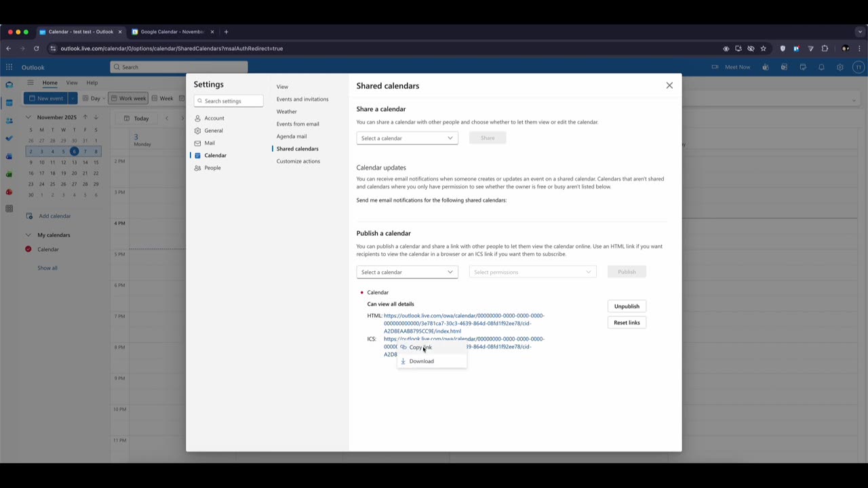This screenshot has height=488, width=868.
Task: Open the notifications bell icon
Action: [x=821, y=67]
